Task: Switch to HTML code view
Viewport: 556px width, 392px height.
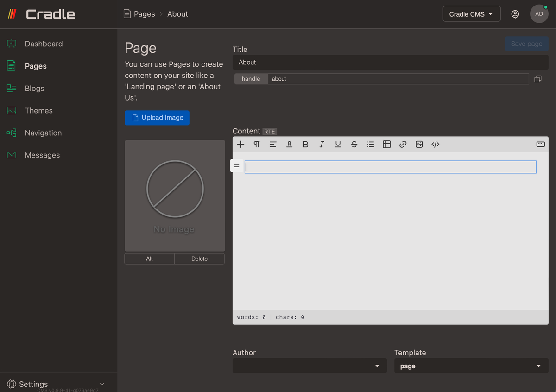Action: 435,144
